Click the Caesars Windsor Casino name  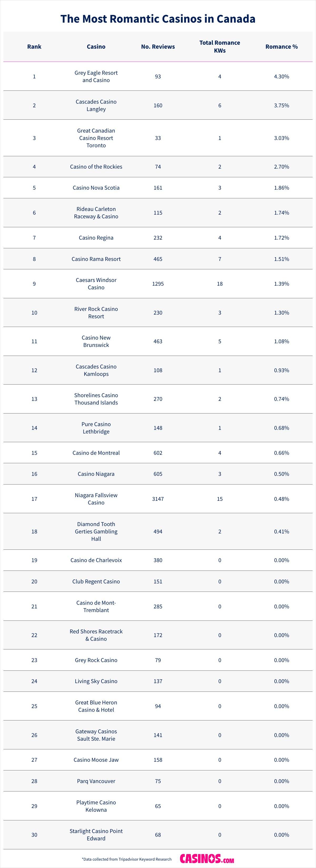pyautogui.click(x=96, y=284)
